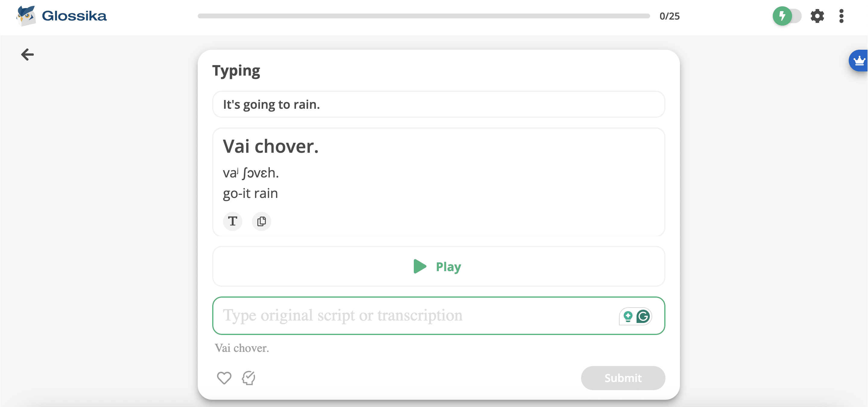The width and height of the screenshot is (868, 407).
Task: Open the settings gear
Action: click(x=817, y=16)
